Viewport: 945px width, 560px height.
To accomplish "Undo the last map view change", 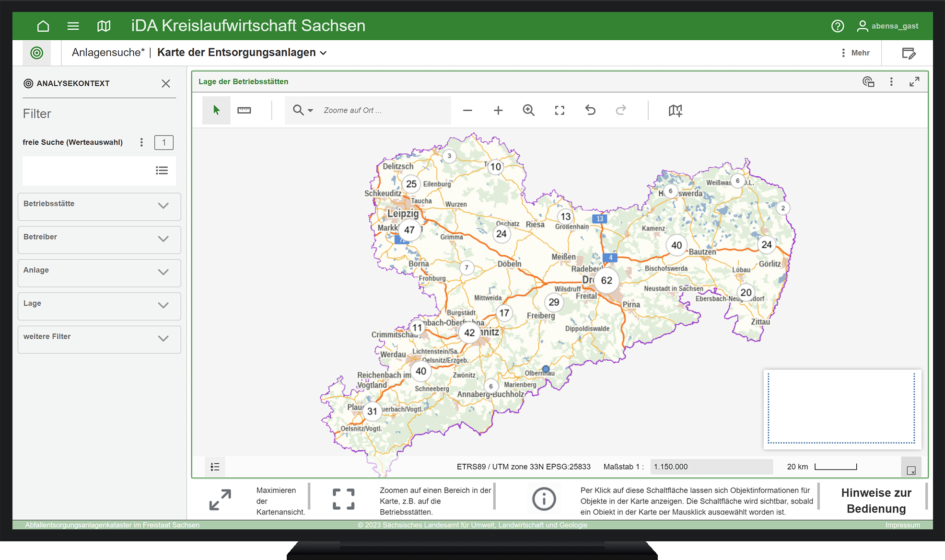I will click(x=590, y=110).
